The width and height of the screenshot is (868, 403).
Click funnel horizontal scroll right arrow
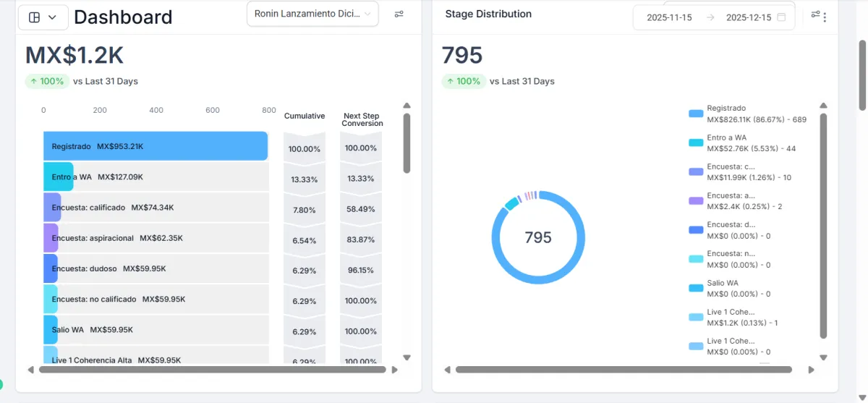pos(394,370)
